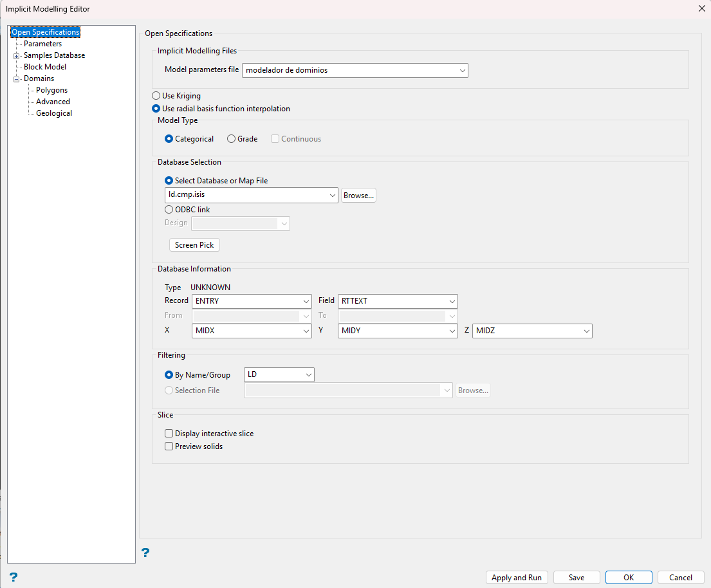Image resolution: width=711 pixels, height=588 pixels.
Task: Open the Z coordinate dropdown MIDZ
Action: pyautogui.click(x=532, y=331)
